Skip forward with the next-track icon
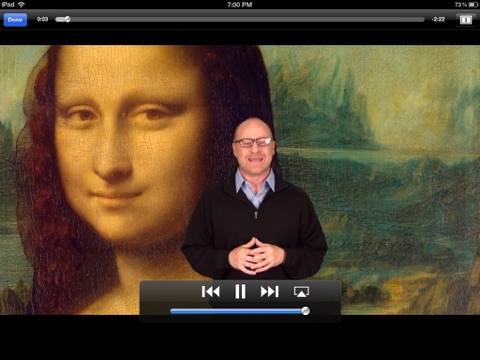This screenshot has height=360, width=480. 269,292
